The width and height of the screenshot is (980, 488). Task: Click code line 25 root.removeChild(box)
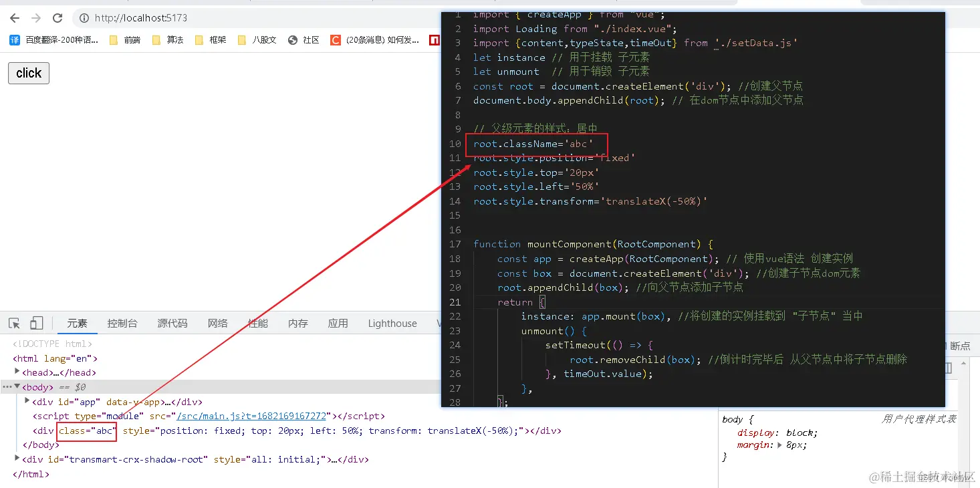point(738,360)
